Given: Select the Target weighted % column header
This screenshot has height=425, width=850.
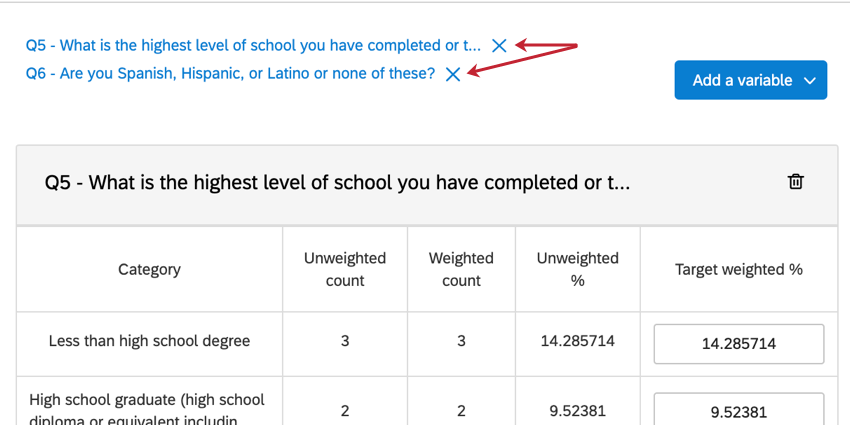Looking at the screenshot, I should click(x=739, y=269).
